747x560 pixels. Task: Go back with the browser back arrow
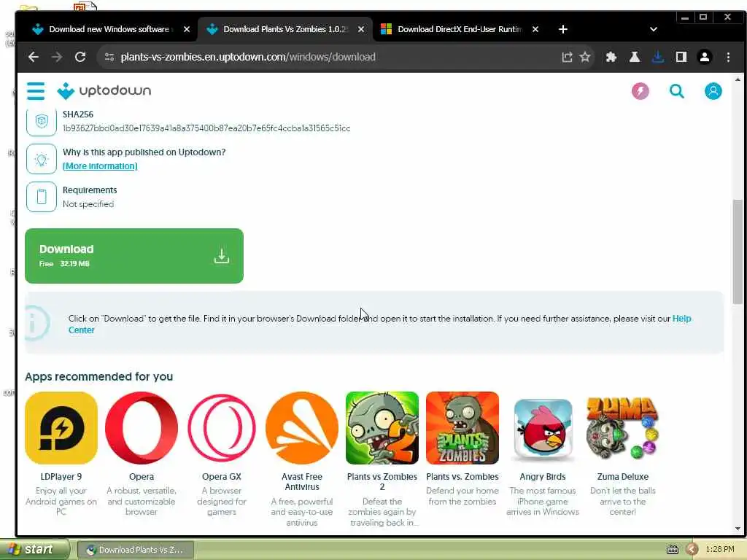[34, 57]
